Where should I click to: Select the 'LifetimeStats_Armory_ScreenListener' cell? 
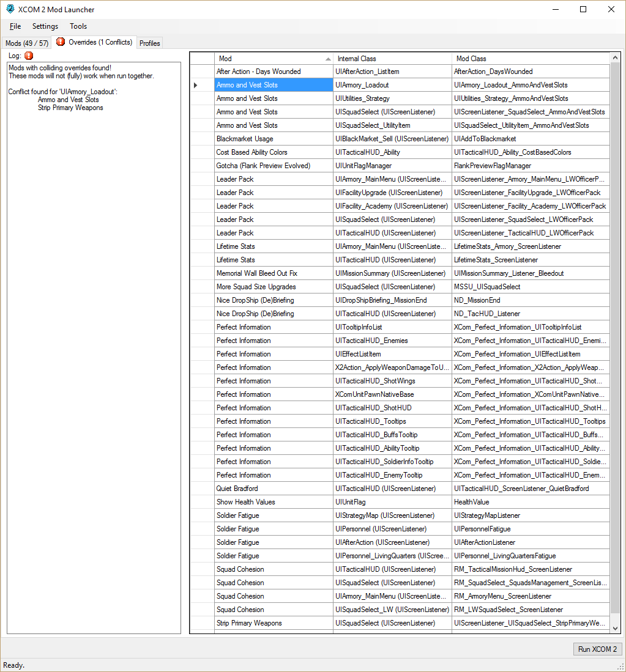(531, 246)
